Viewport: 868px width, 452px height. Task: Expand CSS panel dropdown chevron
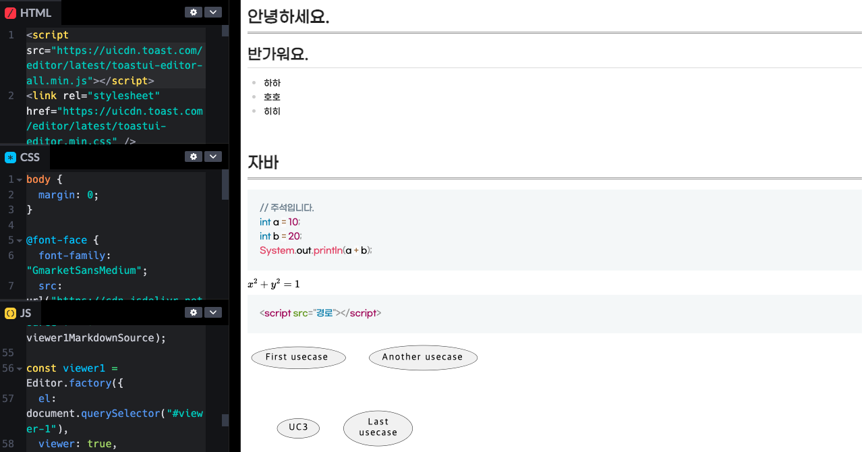(213, 157)
